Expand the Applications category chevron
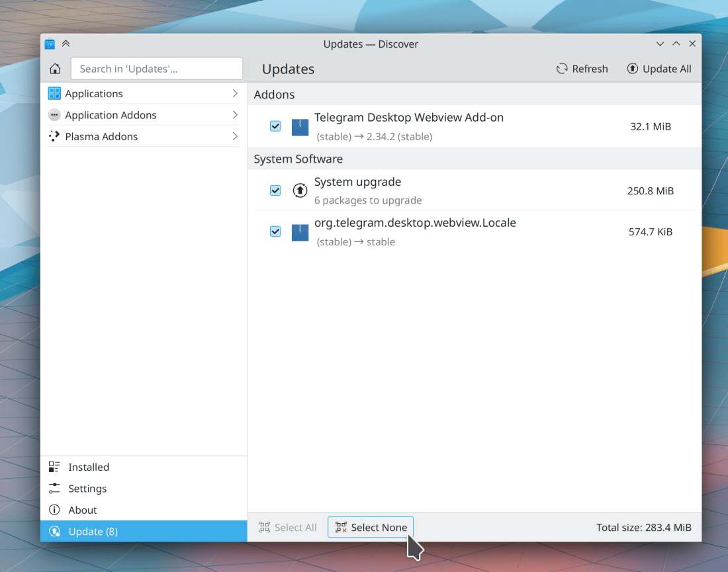This screenshot has height=572, width=728. point(235,94)
